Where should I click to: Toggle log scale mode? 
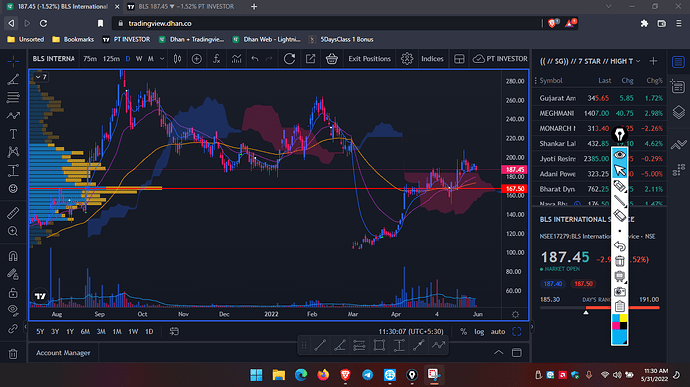[x=479, y=332]
